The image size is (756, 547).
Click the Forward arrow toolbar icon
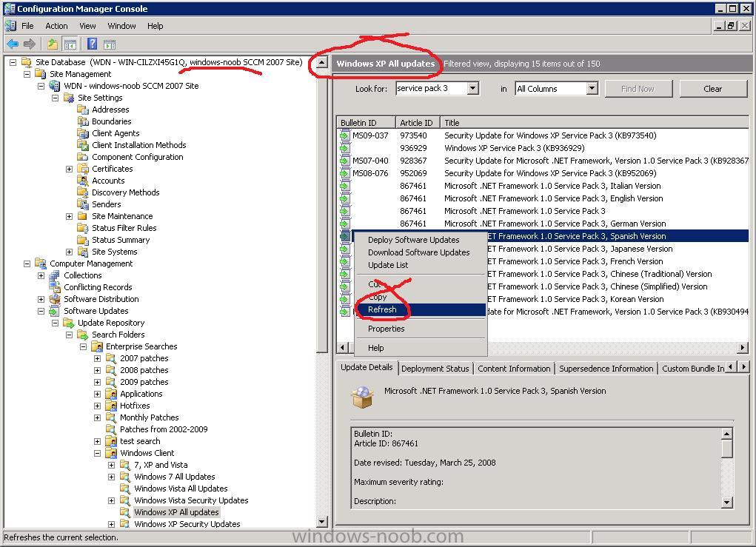click(30, 44)
